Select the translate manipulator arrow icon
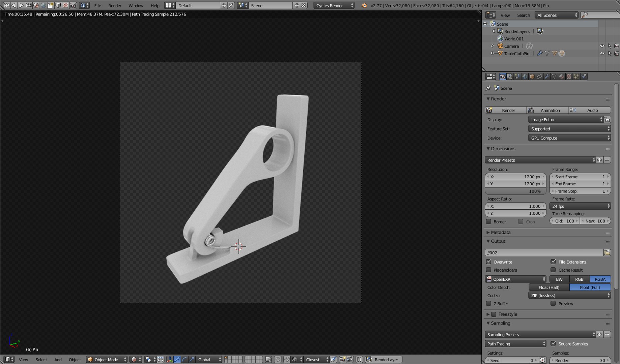620x364 pixels. point(177,360)
